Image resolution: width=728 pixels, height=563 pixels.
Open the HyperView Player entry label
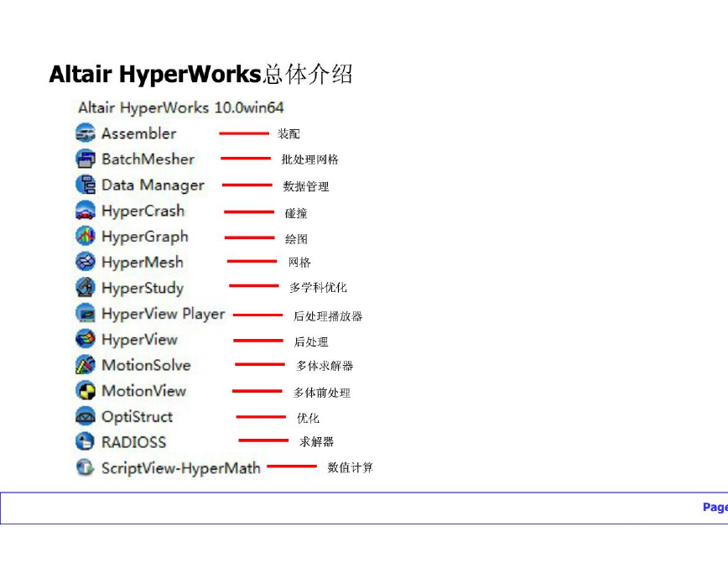click(163, 314)
